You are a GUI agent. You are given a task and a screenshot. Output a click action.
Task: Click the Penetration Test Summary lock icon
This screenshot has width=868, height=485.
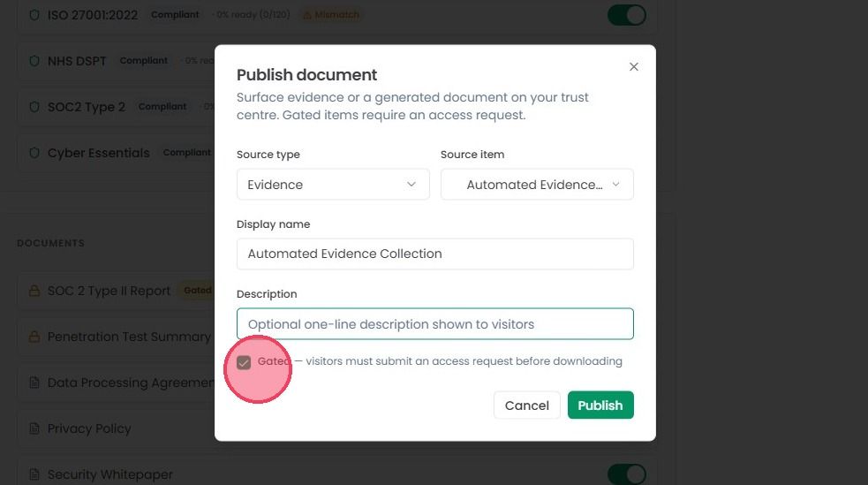click(x=34, y=337)
